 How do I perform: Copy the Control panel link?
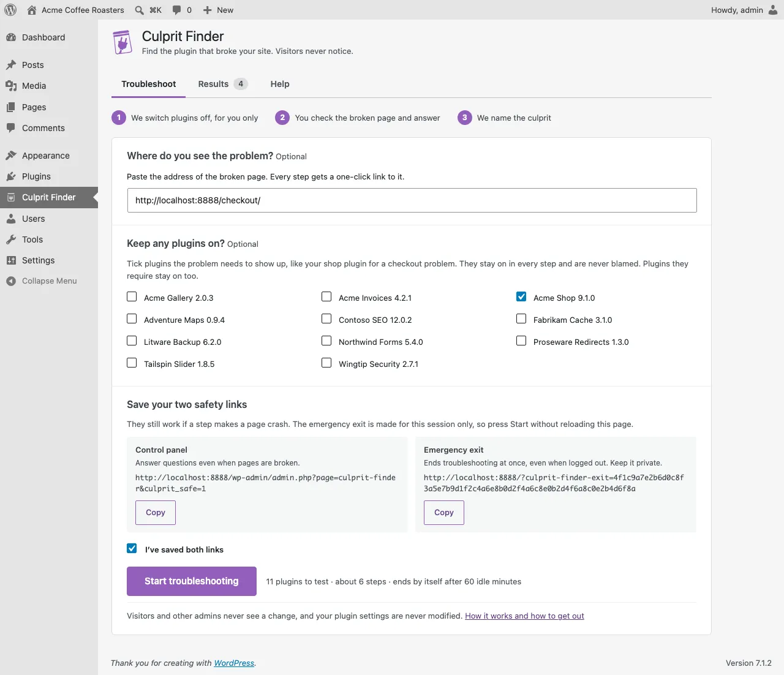coord(156,513)
